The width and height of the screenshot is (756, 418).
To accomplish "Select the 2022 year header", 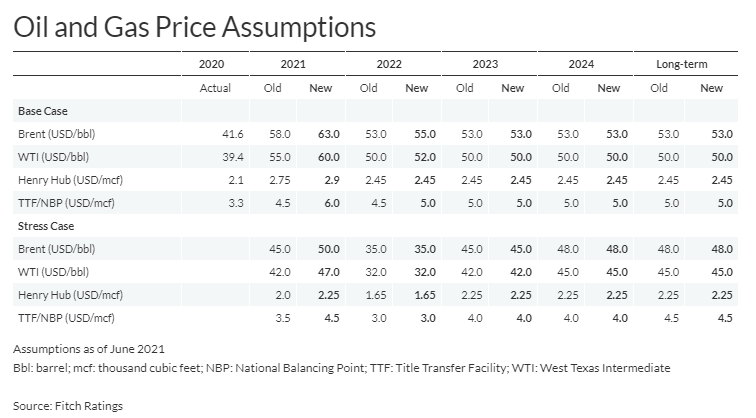I will click(389, 64).
